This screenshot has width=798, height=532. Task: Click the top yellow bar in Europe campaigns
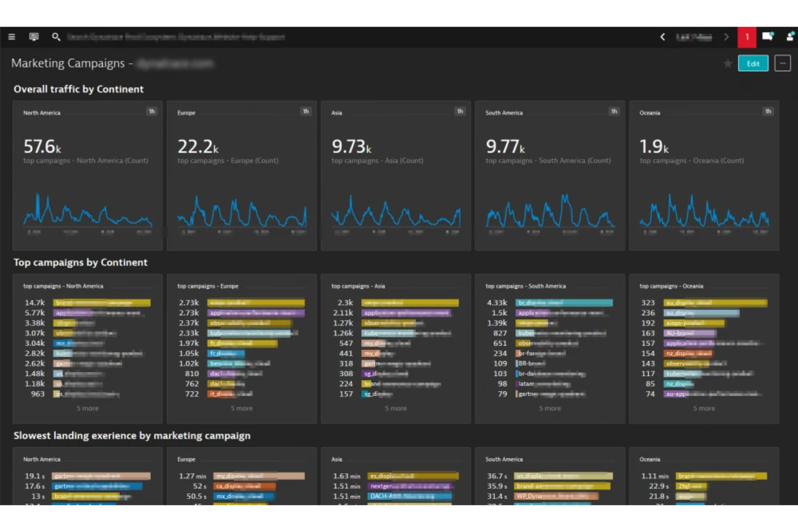click(256, 302)
